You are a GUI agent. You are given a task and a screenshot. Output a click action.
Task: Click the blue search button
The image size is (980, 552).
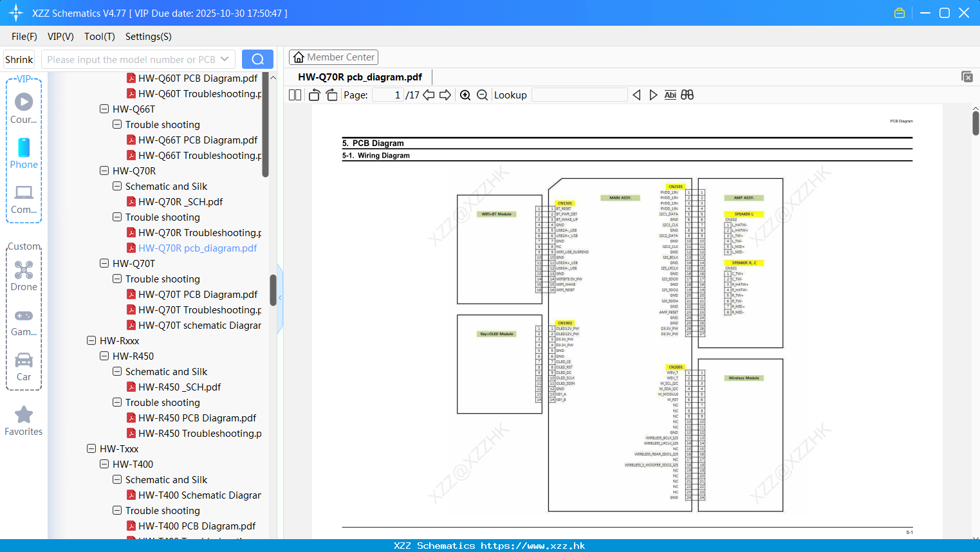click(x=257, y=59)
